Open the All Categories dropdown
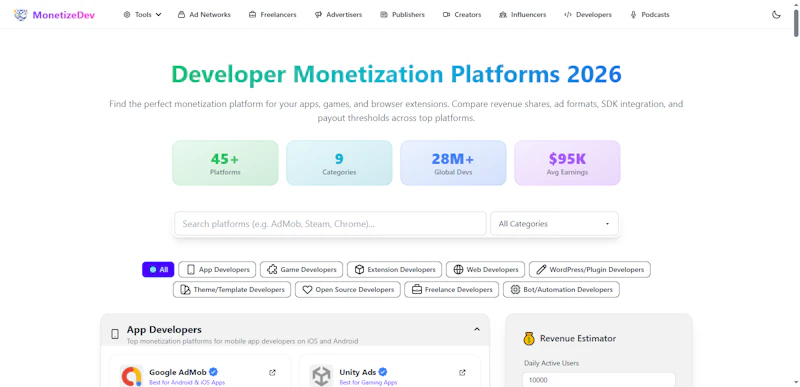This screenshot has width=800, height=387. 554,224
